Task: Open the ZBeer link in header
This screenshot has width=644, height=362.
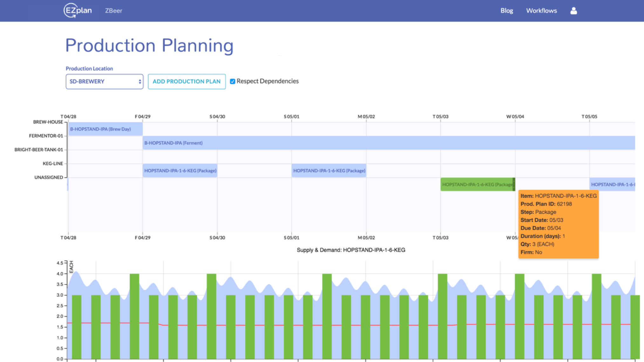Action: click(x=113, y=11)
